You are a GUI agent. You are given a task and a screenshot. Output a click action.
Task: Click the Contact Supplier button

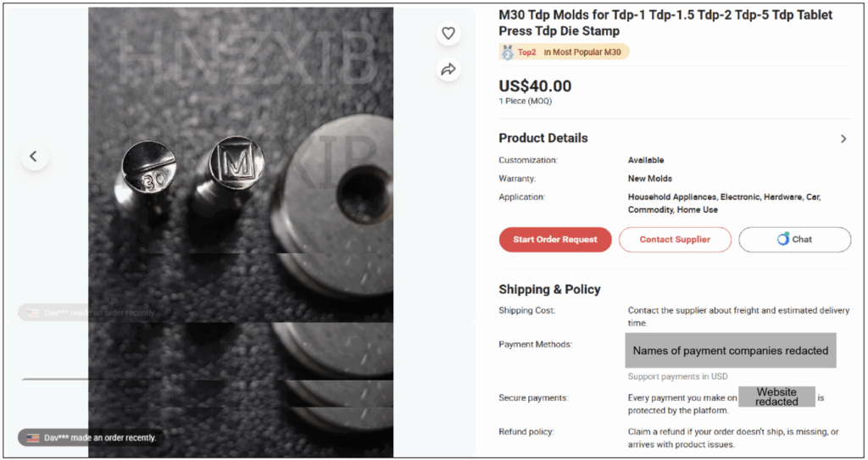tap(675, 240)
